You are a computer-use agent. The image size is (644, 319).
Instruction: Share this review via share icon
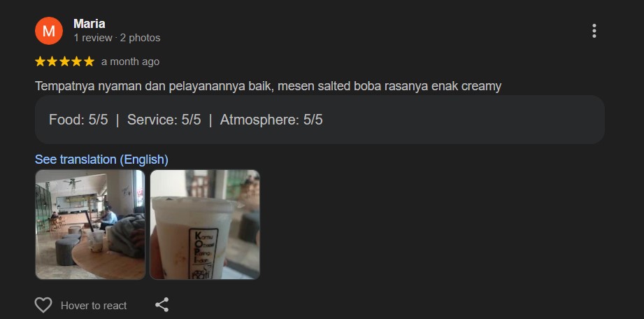[x=162, y=304]
